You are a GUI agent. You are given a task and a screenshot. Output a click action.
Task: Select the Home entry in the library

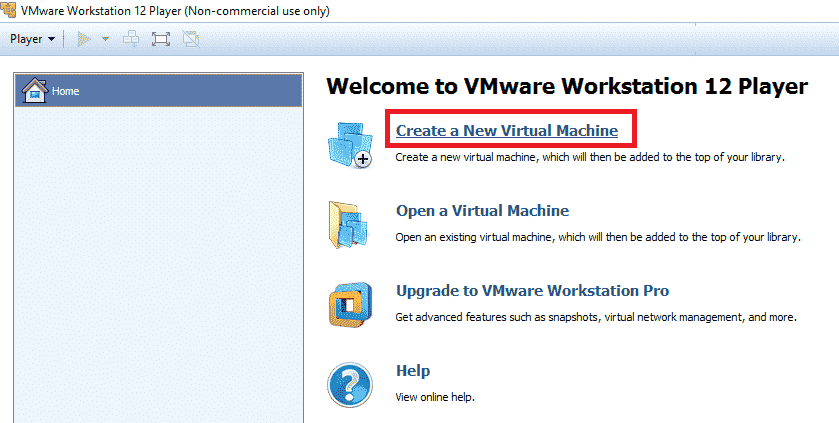[66, 91]
